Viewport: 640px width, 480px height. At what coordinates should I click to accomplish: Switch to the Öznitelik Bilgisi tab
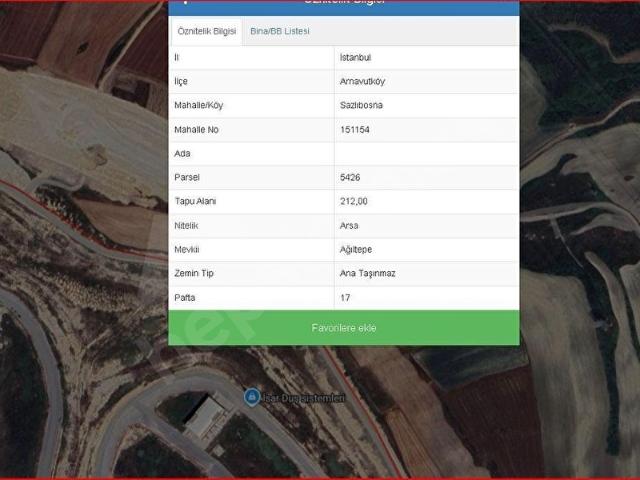207,31
